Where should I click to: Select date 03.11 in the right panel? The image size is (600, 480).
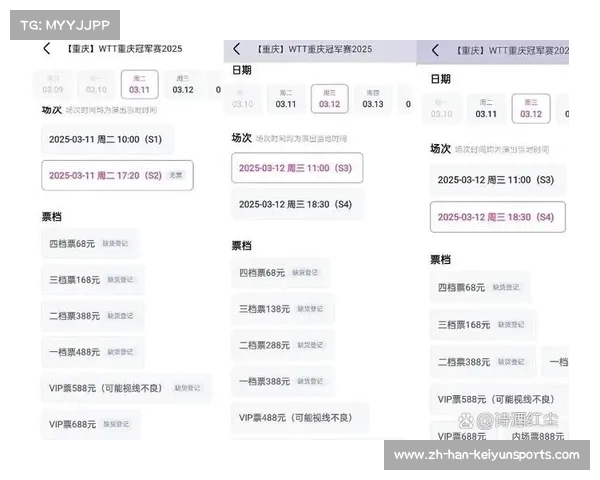[x=486, y=109]
